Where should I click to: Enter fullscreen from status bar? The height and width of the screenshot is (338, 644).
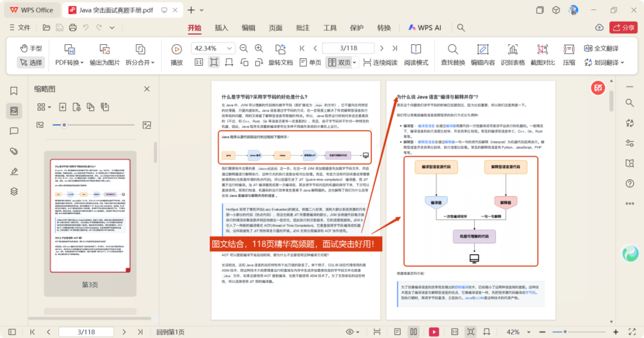[632, 332]
